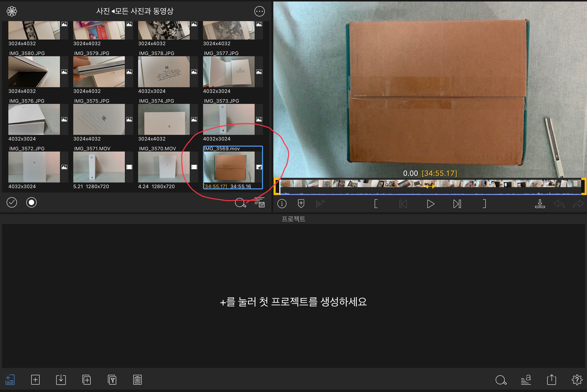
Task: Create new project with plus icon
Action: [x=35, y=380]
